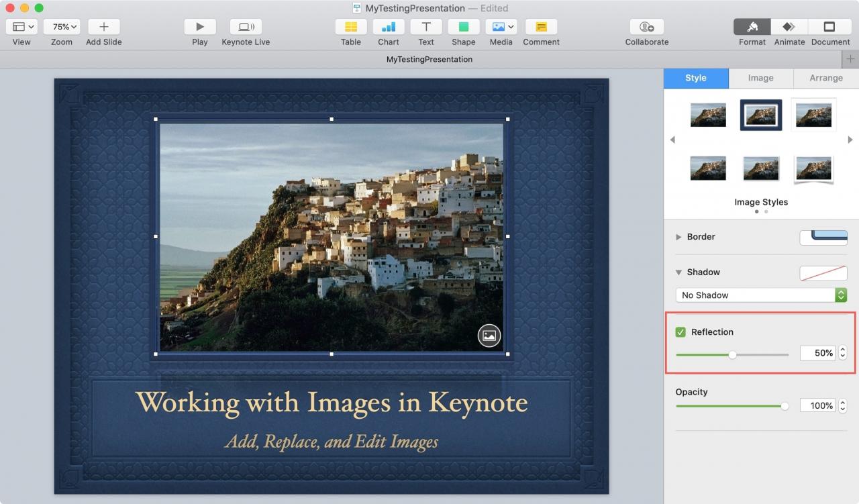This screenshot has width=859, height=504.
Task: Play the slideshow
Action: click(x=200, y=27)
